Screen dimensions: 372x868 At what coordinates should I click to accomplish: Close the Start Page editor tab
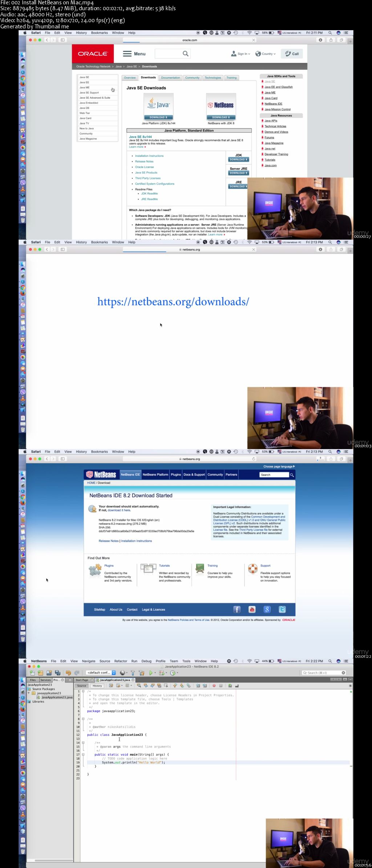point(92,680)
